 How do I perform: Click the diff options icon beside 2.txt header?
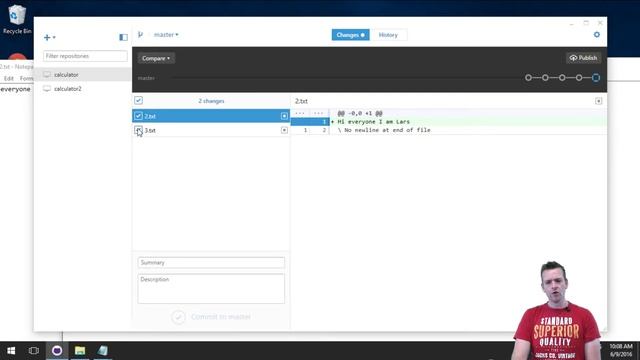click(598, 101)
